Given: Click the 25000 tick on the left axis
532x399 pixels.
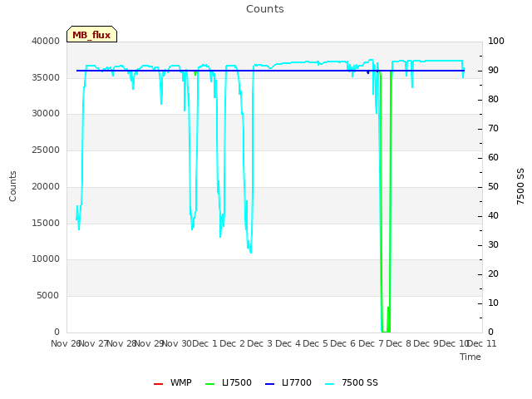Looking at the screenshot, I should [x=46, y=150].
